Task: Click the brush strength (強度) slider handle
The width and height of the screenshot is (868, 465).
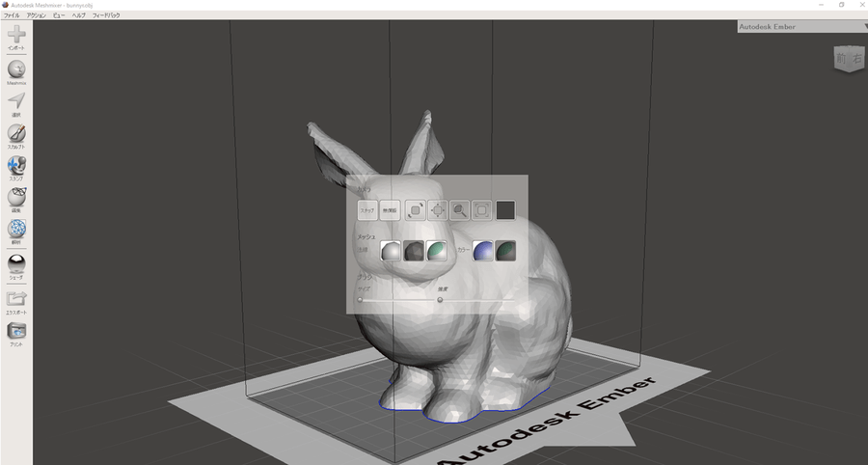Action: click(440, 300)
